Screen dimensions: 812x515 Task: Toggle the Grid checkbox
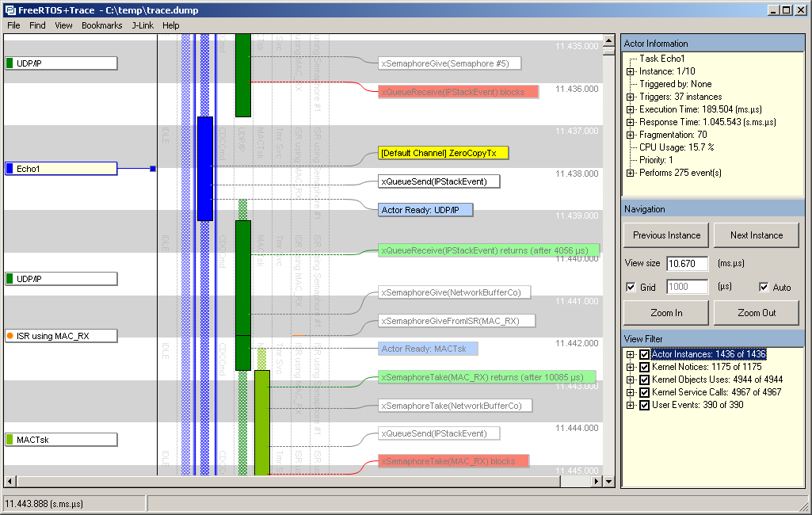(631, 287)
